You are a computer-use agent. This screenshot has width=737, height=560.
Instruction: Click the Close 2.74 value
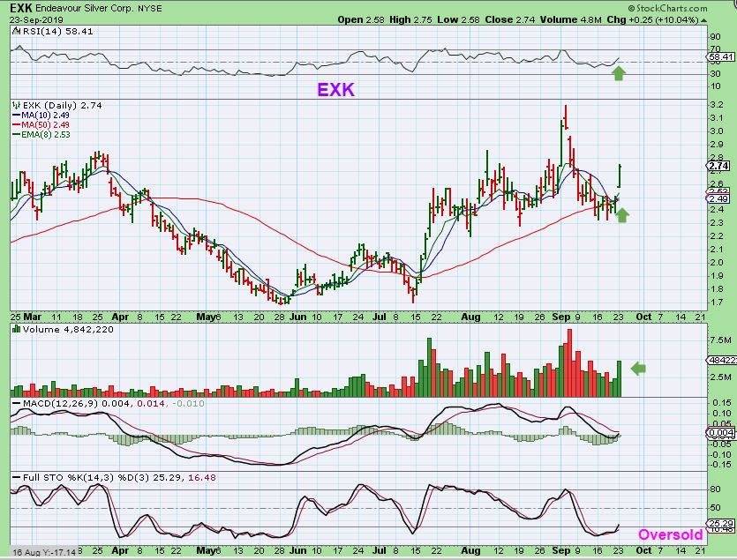coord(510,19)
